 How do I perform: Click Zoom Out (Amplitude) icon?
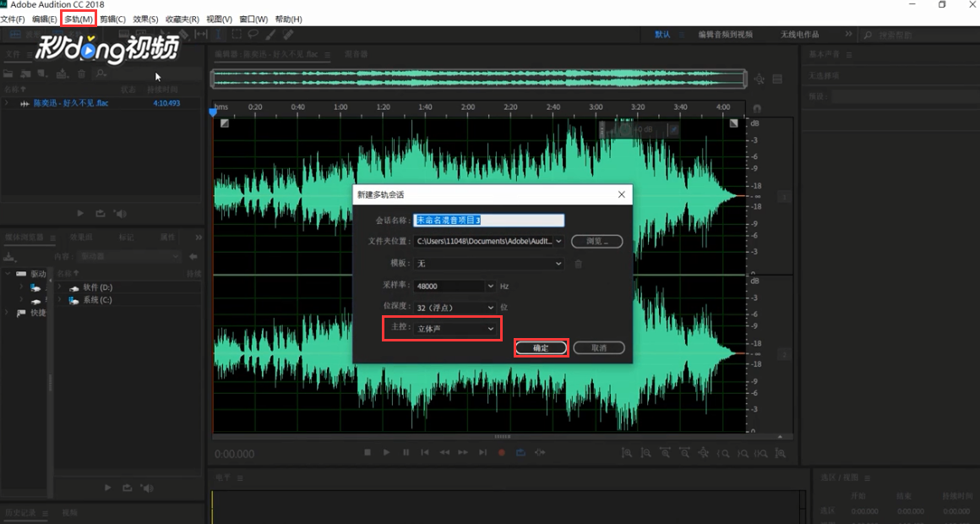(x=645, y=453)
